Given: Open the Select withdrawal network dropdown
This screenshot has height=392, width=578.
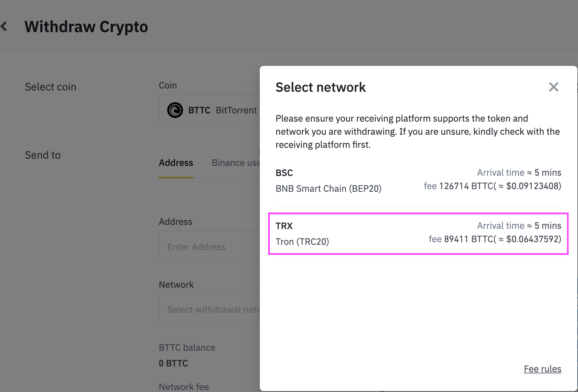Looking at the screenshot, I should [210, 309].
